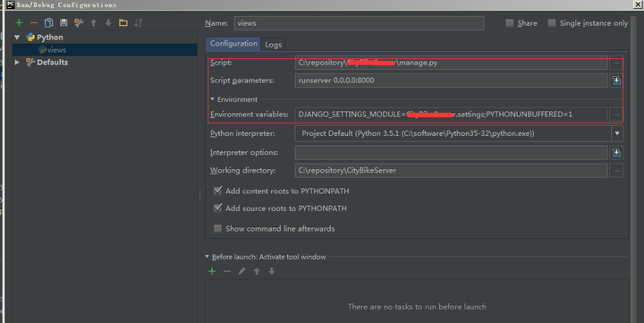Viewport: 644px width, 323px height.
Task: Click the 'Python interpreter:' label
Action: point(242,133)
